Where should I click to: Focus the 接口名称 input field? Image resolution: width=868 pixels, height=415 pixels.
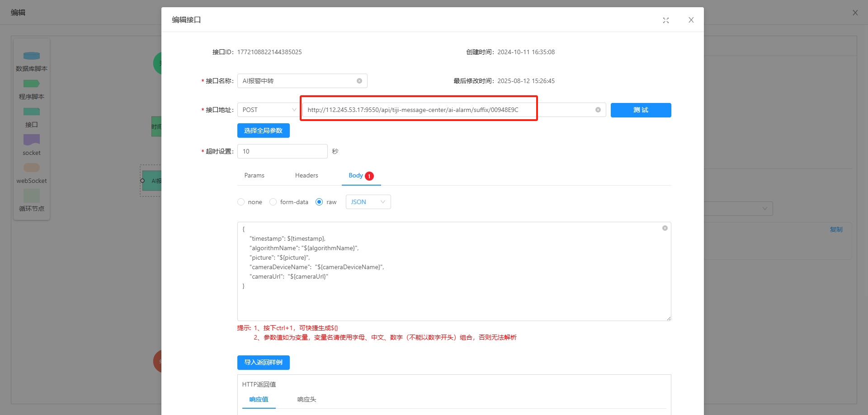coord(302,81)
